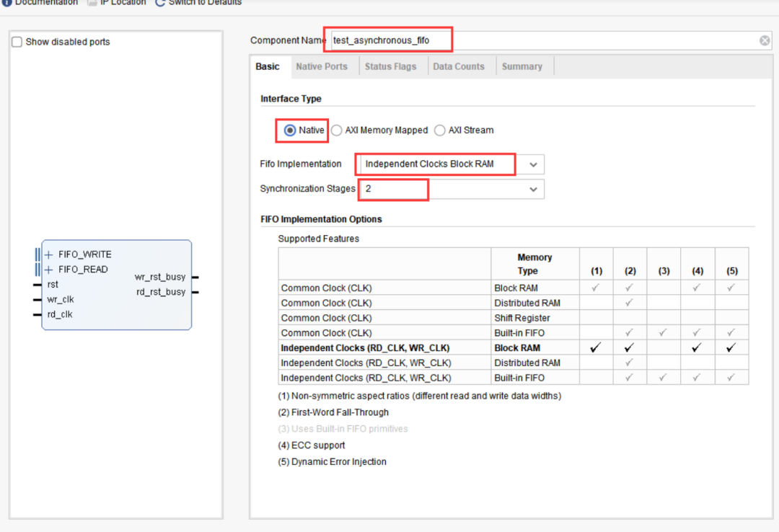Open the Status Flags tab

(x=390, y=66)
